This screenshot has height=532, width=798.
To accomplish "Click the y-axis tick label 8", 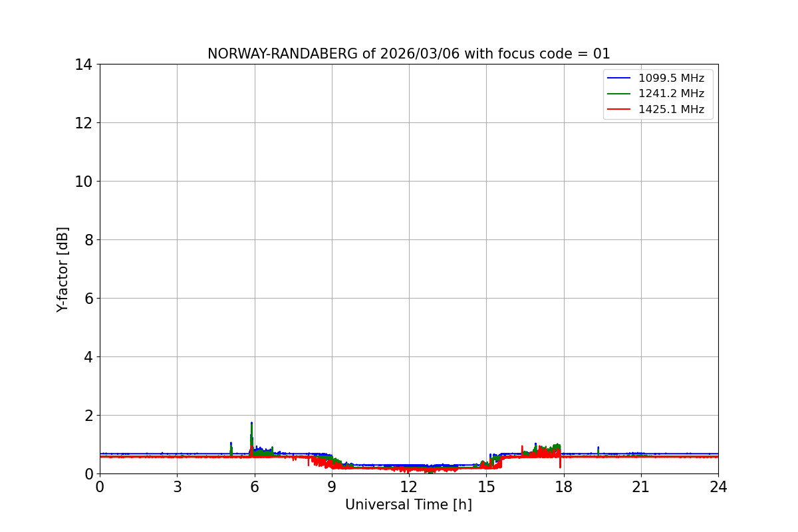I will click(x=88, y=240).
